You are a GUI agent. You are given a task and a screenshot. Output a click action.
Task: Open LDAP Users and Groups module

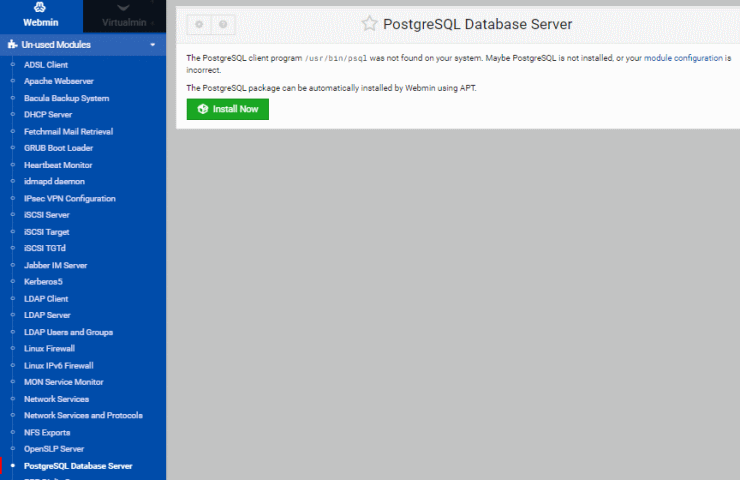(x=68, y=332)
